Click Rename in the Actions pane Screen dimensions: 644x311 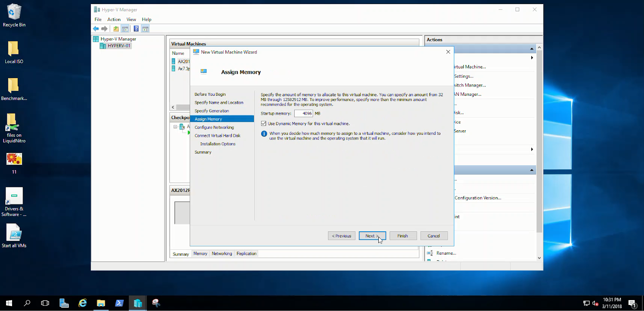[446, 253]
